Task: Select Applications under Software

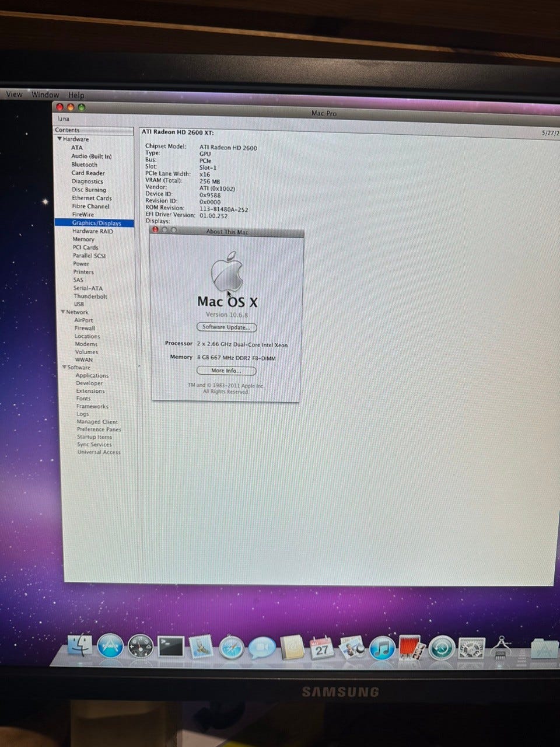Action: click(x=92, y=375)
